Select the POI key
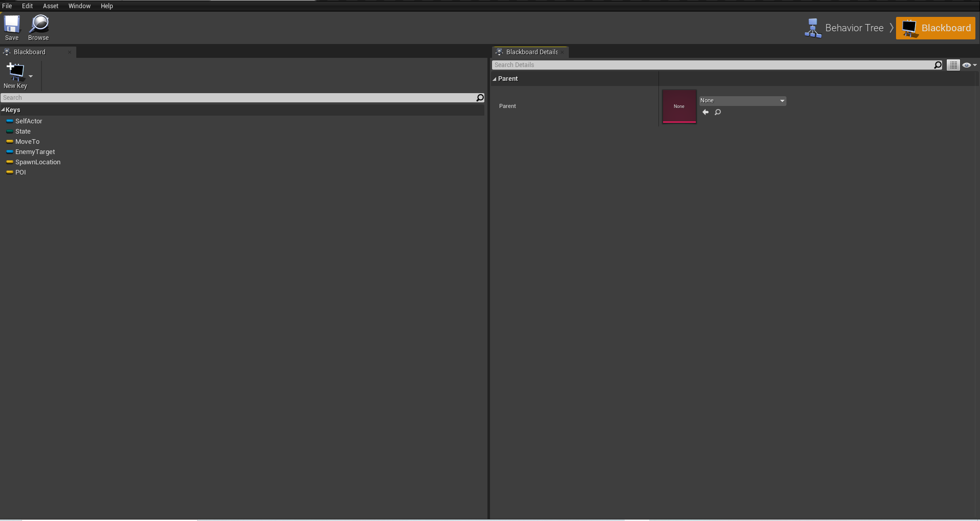 [x=20, y=172]
